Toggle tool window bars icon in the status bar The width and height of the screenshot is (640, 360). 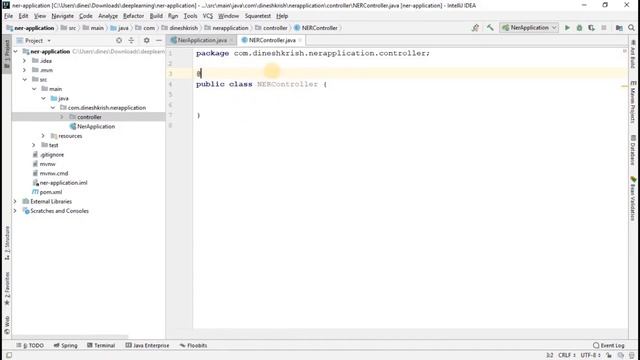coord(9,356)
